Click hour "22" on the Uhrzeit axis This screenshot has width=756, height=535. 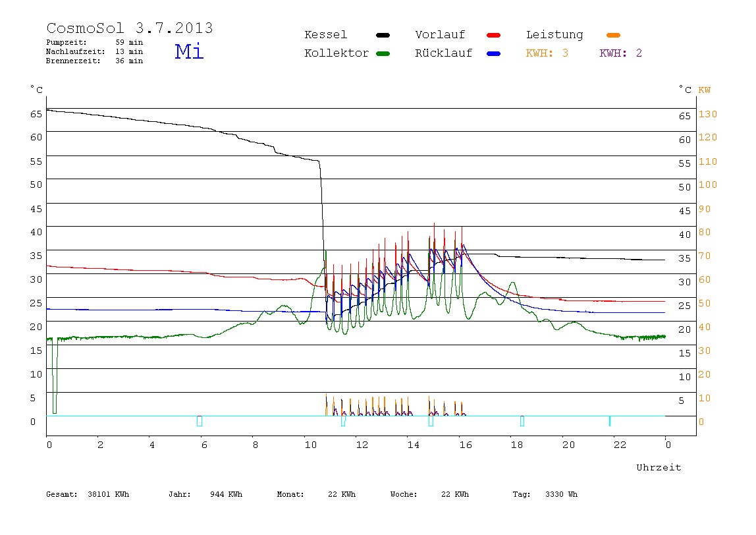click(620, 445)
